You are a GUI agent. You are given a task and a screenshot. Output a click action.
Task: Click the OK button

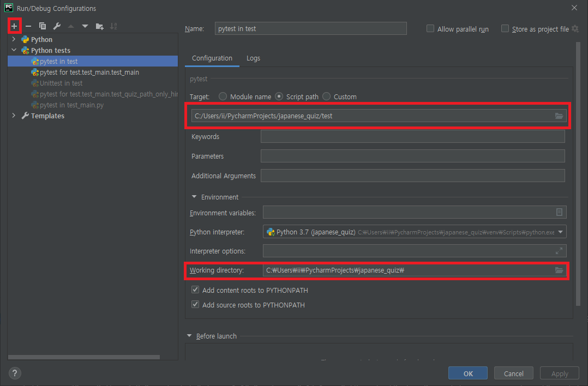[468, 373]
